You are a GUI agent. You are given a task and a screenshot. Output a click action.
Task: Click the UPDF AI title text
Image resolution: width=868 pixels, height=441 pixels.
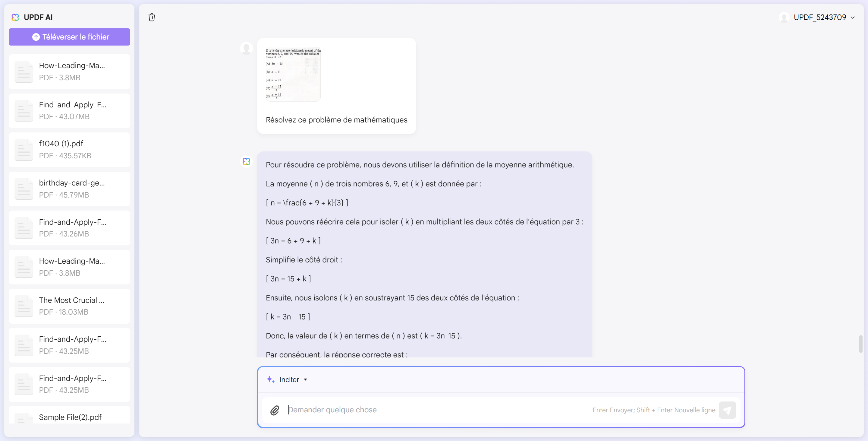click(x=38, y=17)
